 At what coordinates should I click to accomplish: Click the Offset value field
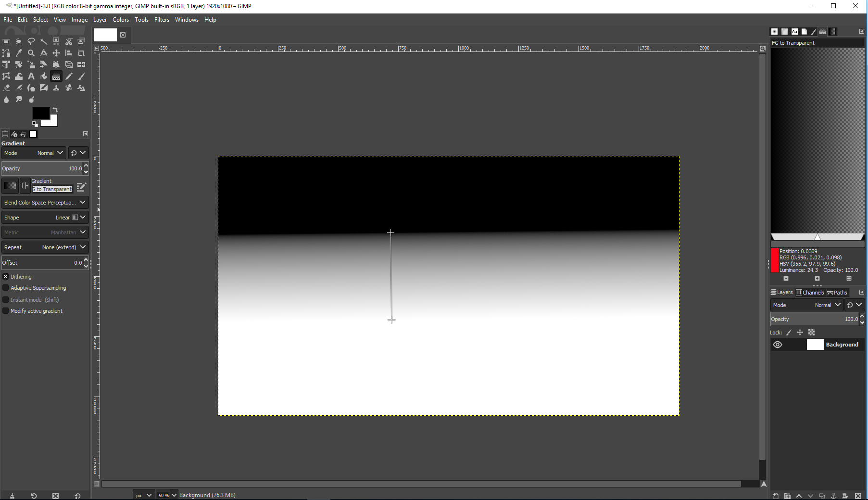pos(42,263)
